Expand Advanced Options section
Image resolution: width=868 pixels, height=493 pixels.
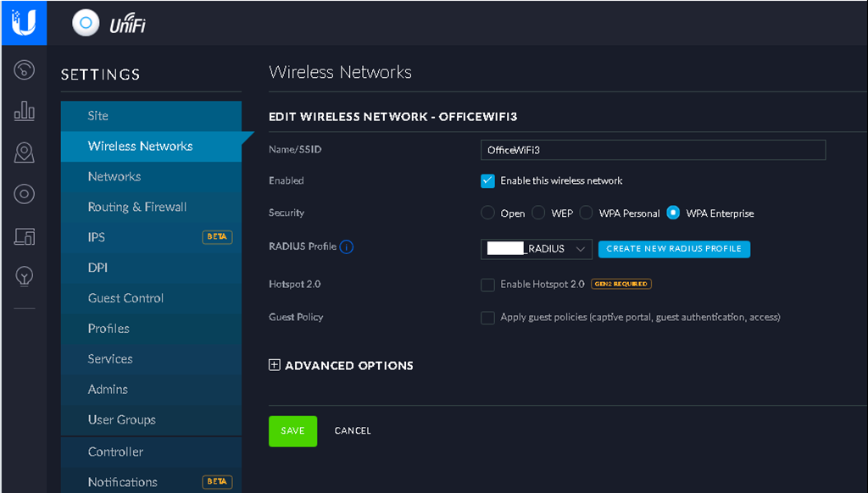click(x=341, y=366)
